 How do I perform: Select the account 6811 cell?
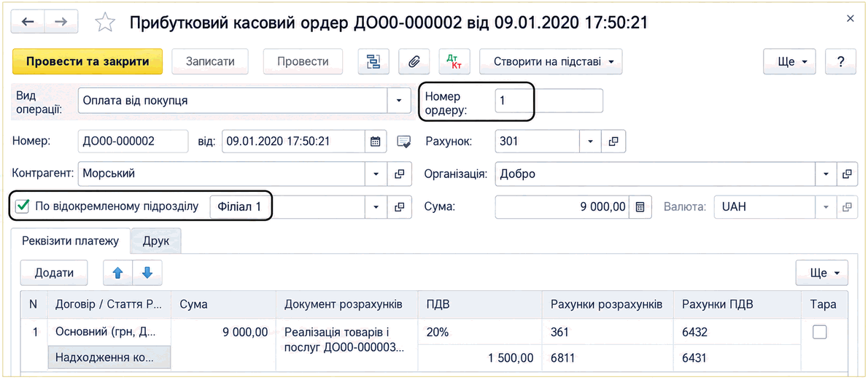(608, 358)
